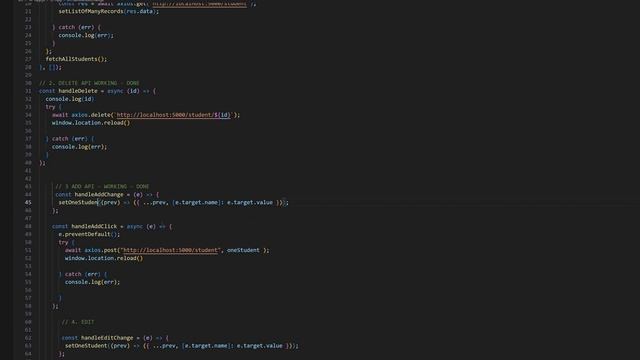Click the comment '// 4. EDIT'
640x360 pixels.
tap(78, 322)
